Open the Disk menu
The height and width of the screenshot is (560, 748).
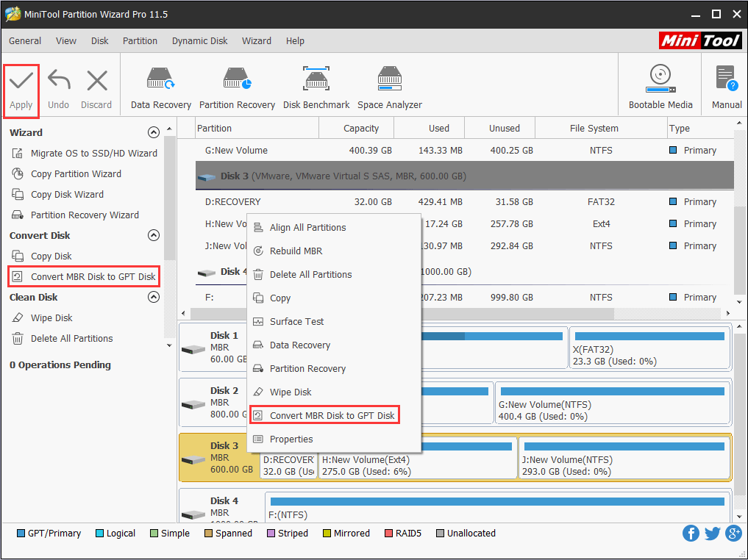pyautogui.click(x=100, y=41)
